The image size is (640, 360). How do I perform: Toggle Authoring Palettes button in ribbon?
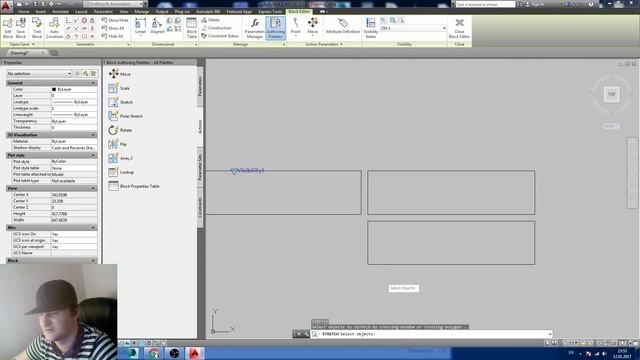275,28
